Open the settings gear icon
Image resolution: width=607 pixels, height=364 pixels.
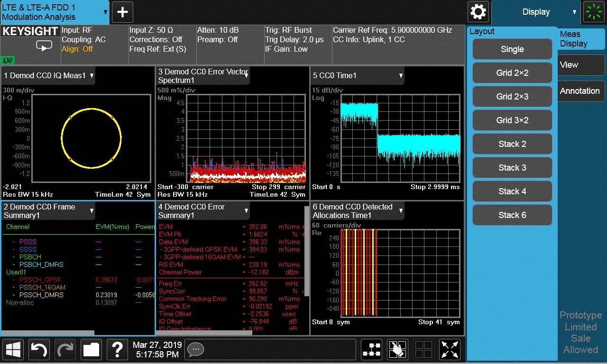click(478, 12)
